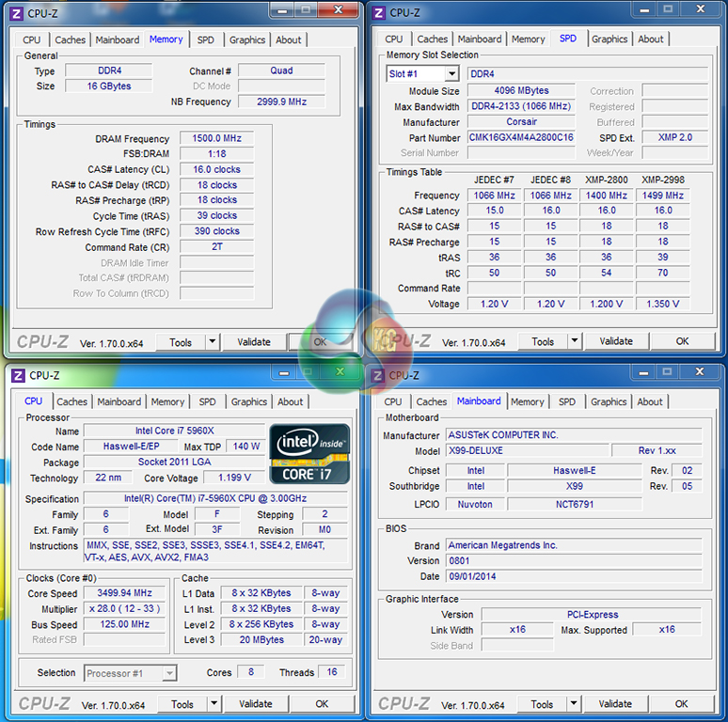Select the About tab in the Mainboard window
Screen dimensions: 728x722
(650, 401)
